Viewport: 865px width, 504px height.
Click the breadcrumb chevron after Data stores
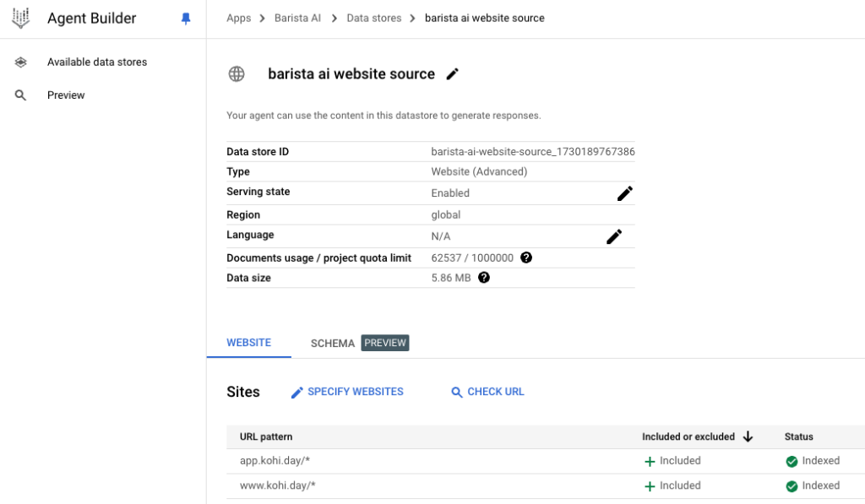tap(412, 19)
